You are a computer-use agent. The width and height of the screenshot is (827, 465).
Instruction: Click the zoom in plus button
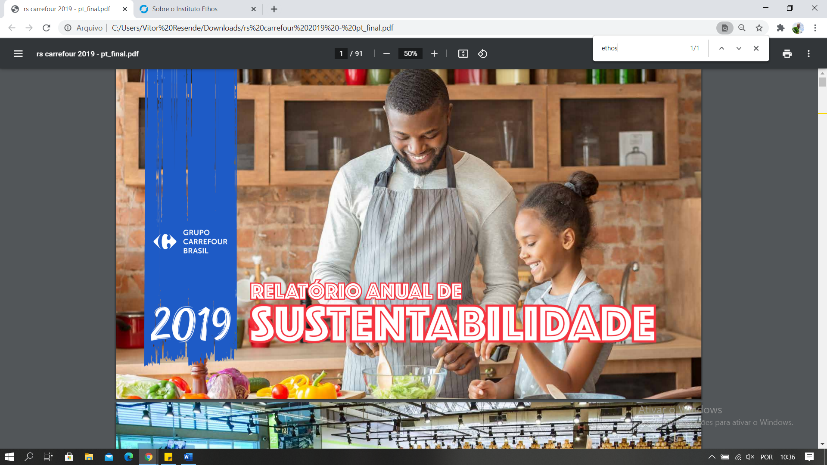click(434, 53)
